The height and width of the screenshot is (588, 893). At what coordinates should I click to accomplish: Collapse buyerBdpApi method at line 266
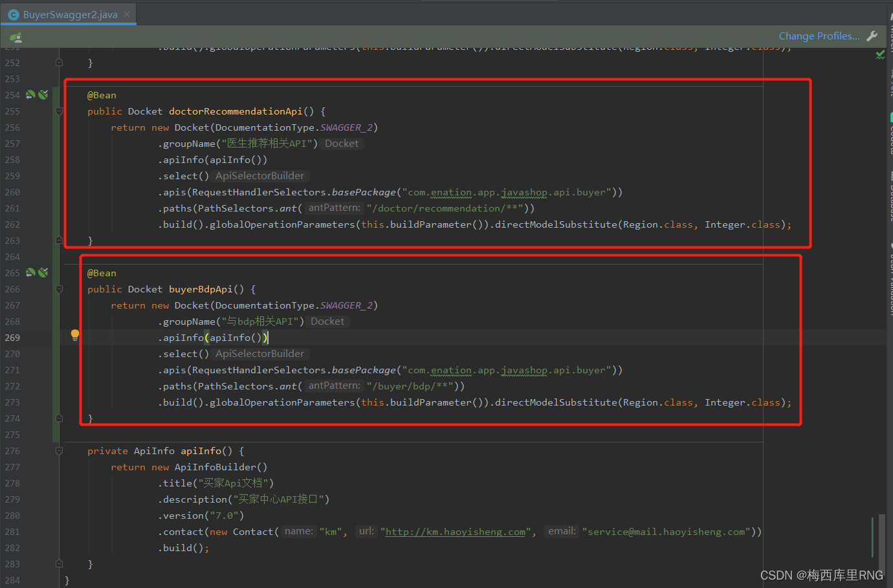(x=59, y=289)
